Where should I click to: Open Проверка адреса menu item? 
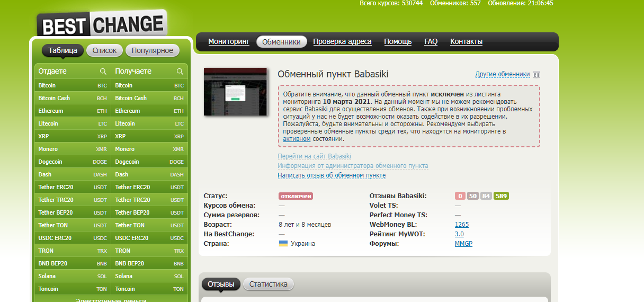[x=342, y=41]
